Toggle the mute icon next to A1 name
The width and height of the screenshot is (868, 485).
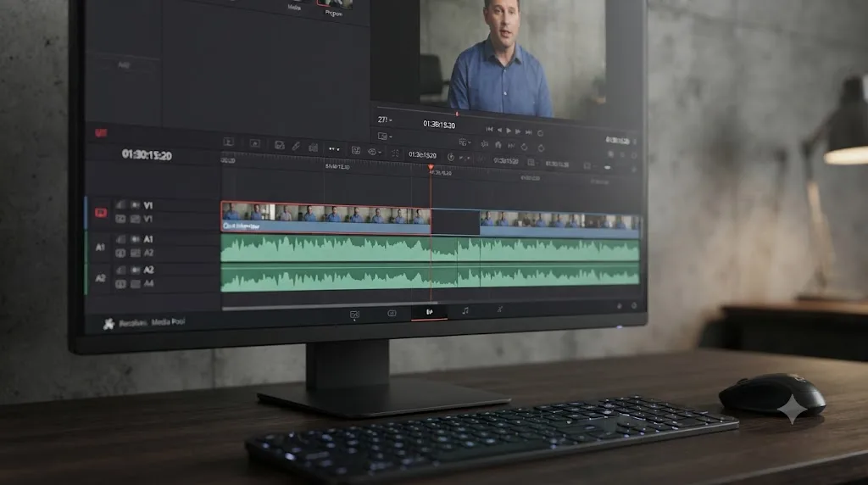(x=135, y=239)
